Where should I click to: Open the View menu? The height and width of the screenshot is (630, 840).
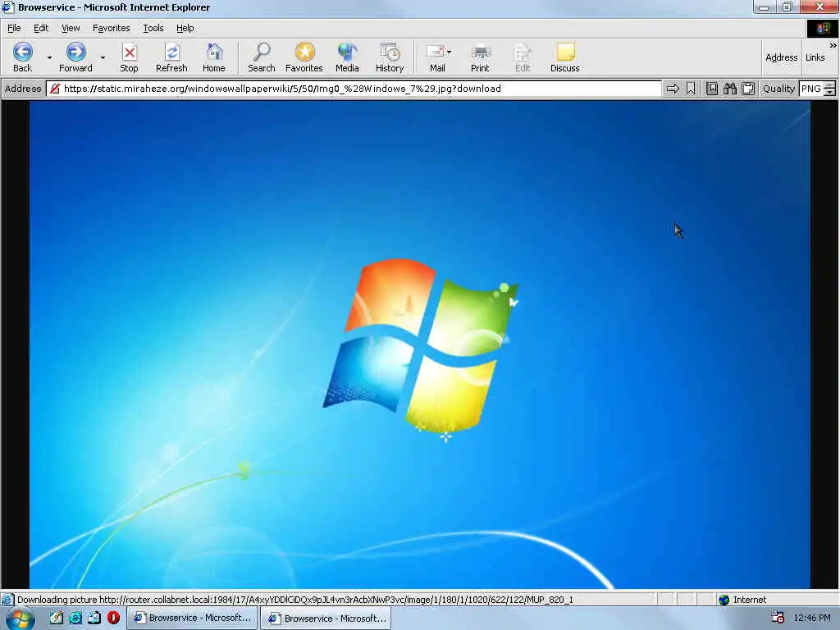pyautogui.click(x=71, y=28)
